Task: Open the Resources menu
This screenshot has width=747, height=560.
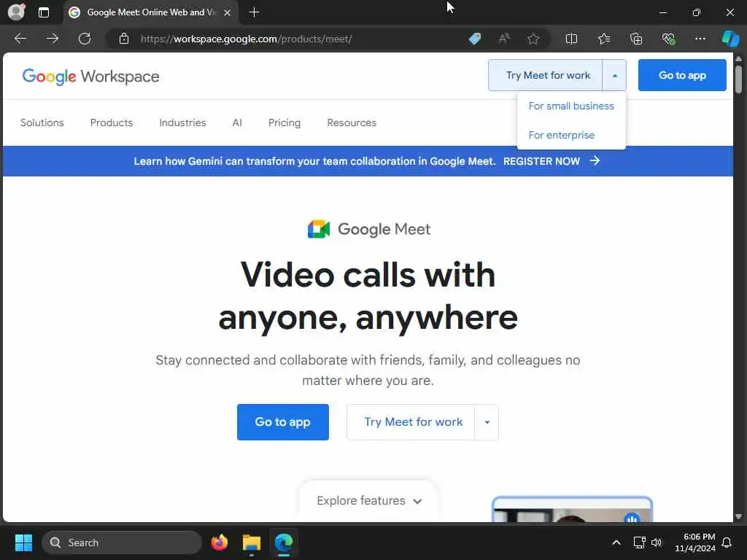Action: pyautogui.click(x=352, y=122)
